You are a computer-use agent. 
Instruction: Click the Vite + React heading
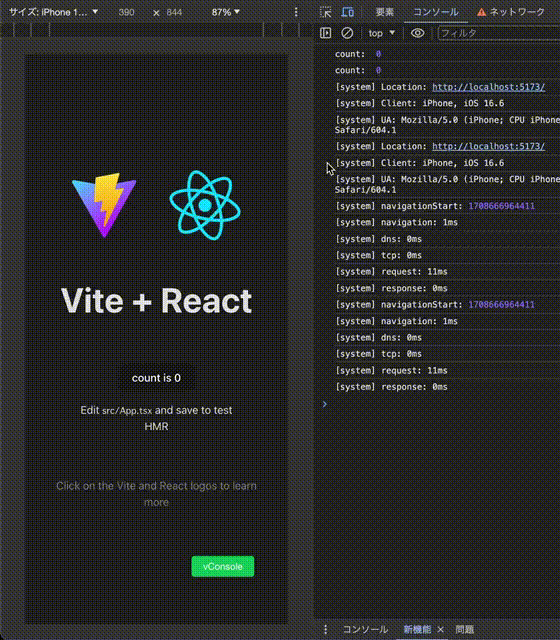pyautogui.click(x=156, y=301)
